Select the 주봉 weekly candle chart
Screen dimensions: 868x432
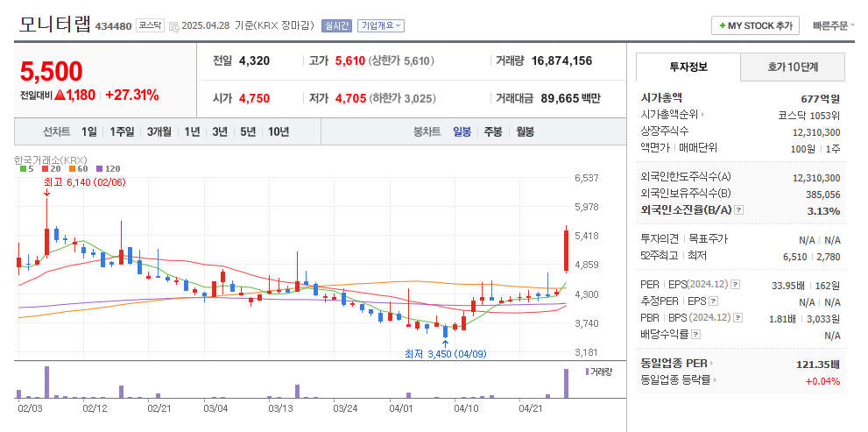[493, 131]
